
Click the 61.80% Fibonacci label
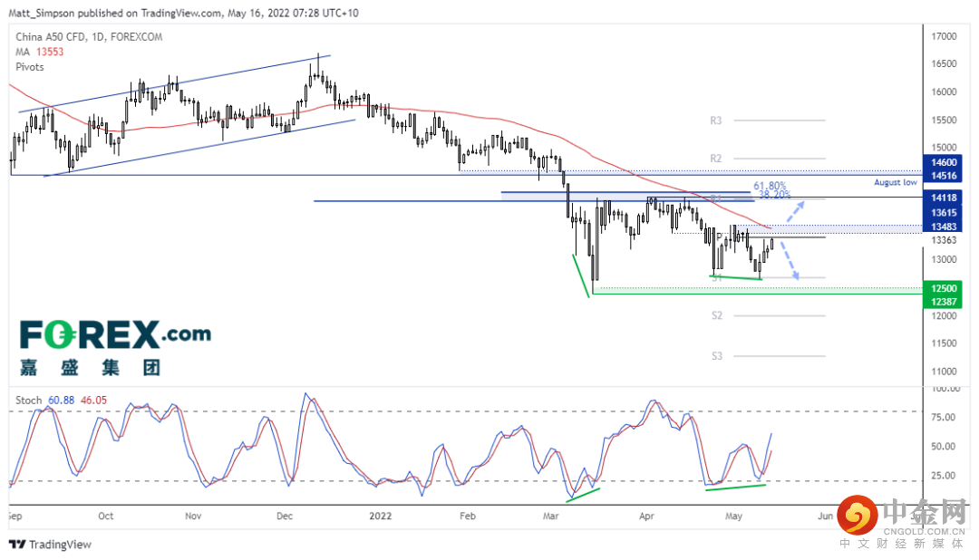[770, 186]
